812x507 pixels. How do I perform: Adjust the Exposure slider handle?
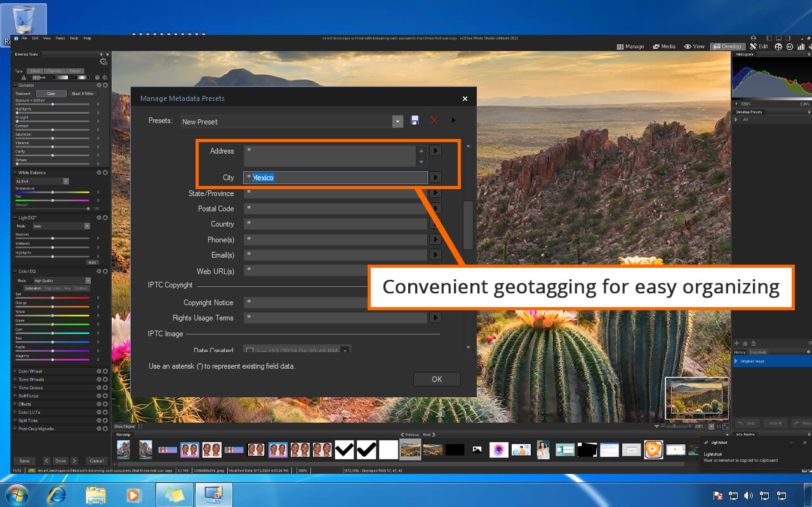52,104
